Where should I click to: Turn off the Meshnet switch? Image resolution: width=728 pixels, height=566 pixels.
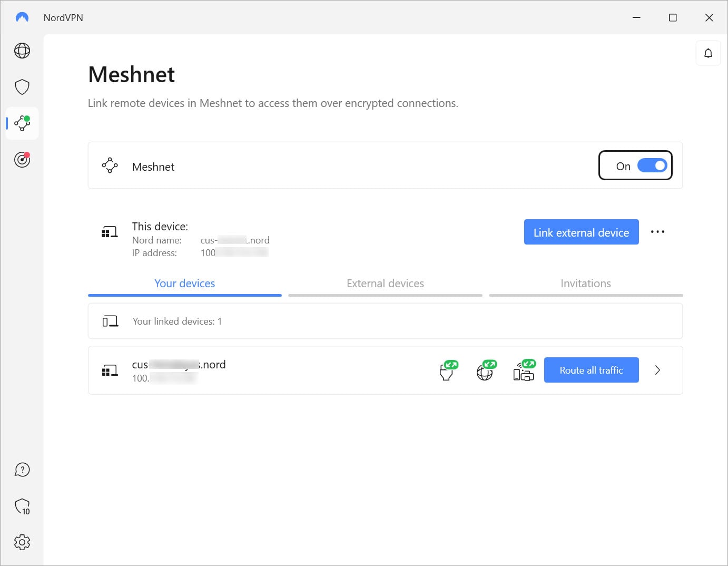pyautogui.click(x=652, y=165)
